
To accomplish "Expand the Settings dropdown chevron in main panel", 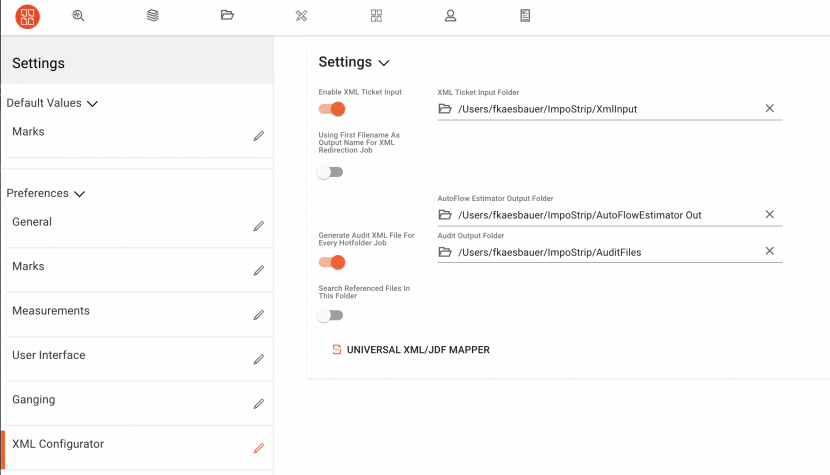I will 384,63.
